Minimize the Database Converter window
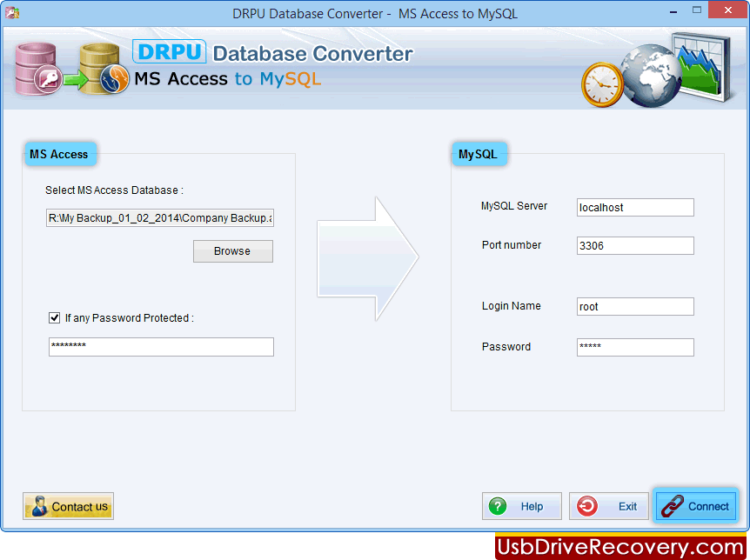 tap(673, 10)
